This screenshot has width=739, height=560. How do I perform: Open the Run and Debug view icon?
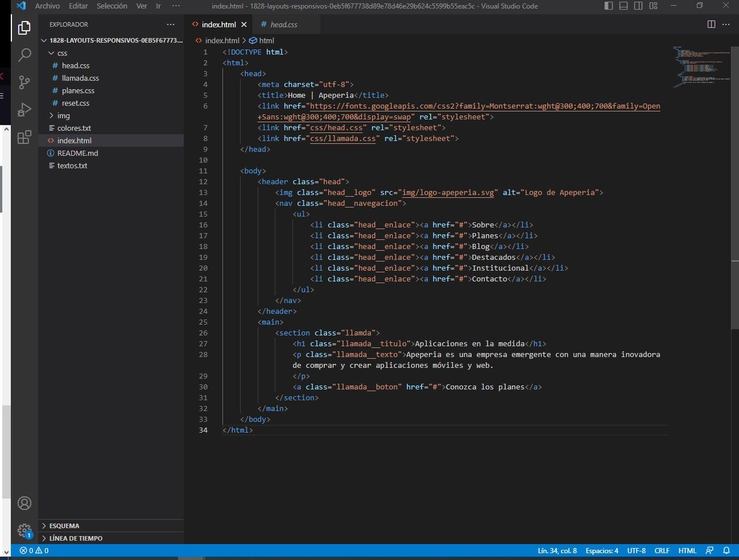tap(24, 110)
